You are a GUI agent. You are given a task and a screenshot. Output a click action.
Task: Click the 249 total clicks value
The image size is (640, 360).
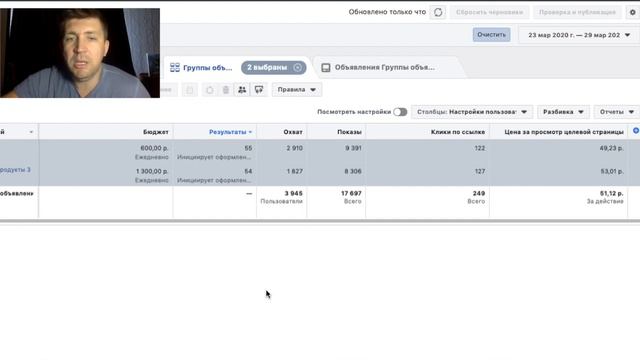point(479,193)
